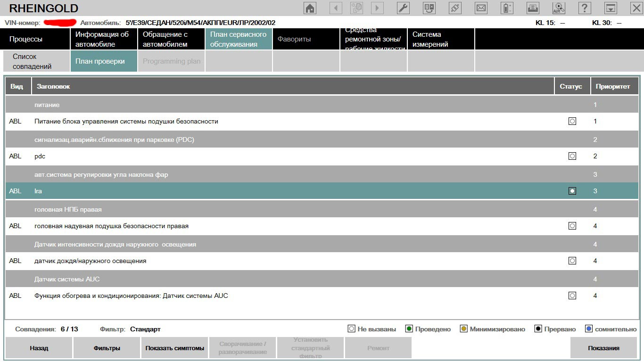This screenshot has width=644, height=362.
Task: Click Установить стандартный фильтр button
Action: click(x=310, y=348)
